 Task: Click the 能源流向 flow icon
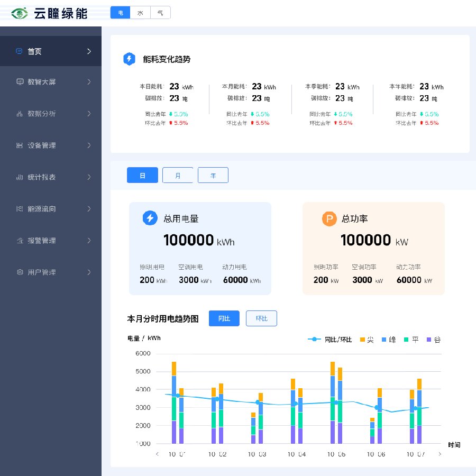click(20, 209)
